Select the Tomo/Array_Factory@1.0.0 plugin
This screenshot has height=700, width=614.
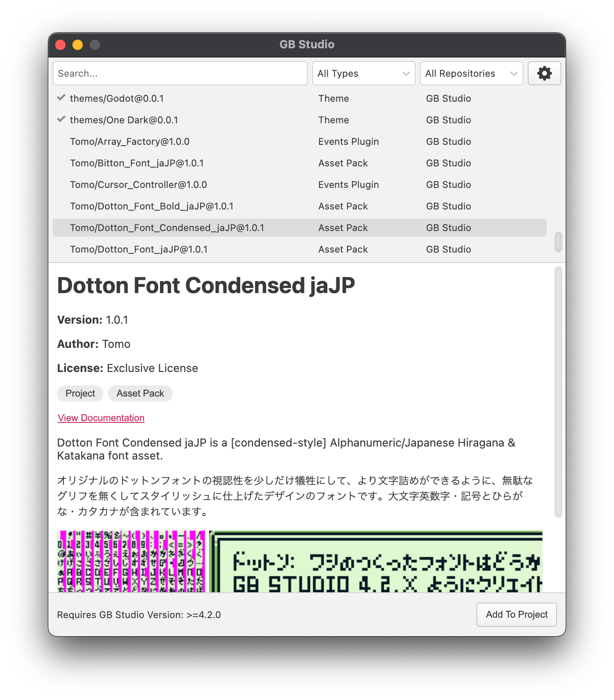(x=300, y=141)
